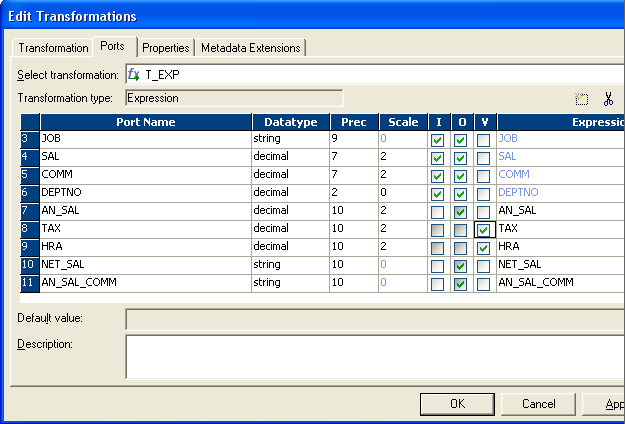Toggle the output checkbox for COMM
This screenshot has width=625, height=424.
pyautogui.click(x=460, y=176)
